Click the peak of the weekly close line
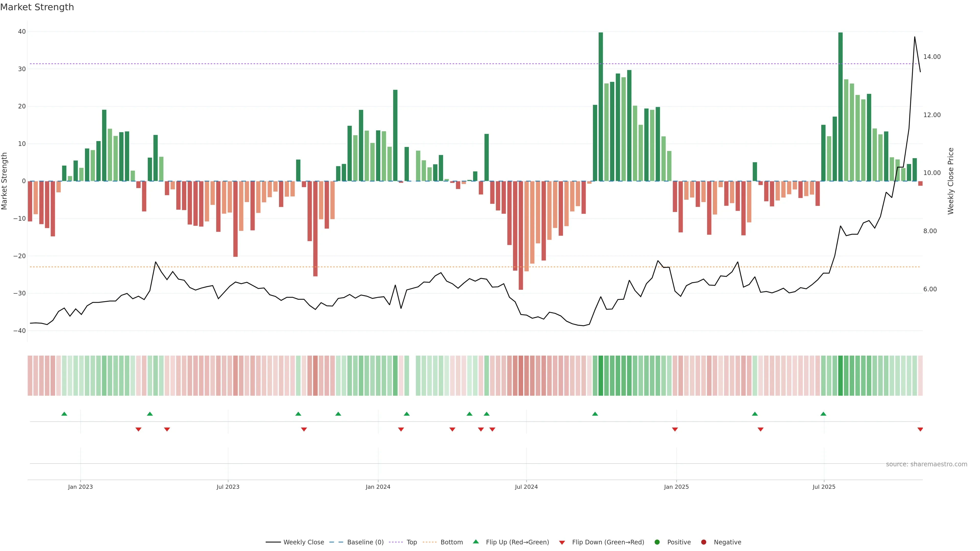The height and width of the screenshot is (551, 980). (915, 37)
